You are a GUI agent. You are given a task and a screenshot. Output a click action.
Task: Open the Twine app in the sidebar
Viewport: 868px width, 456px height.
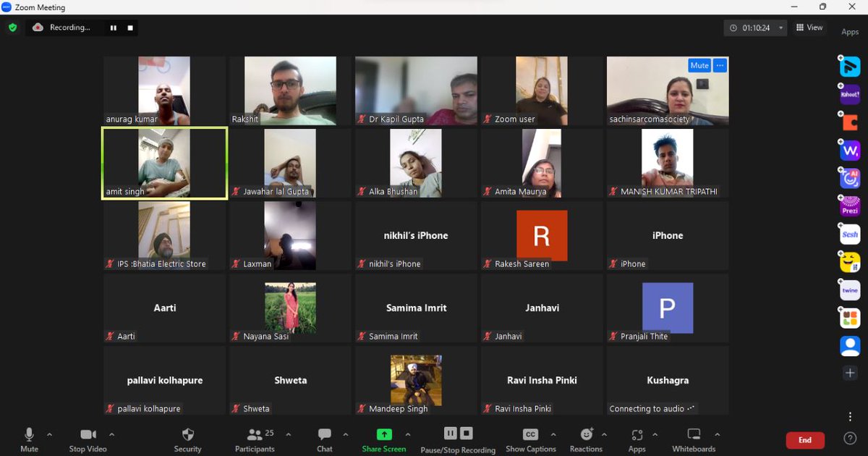[x=850, y=290]
